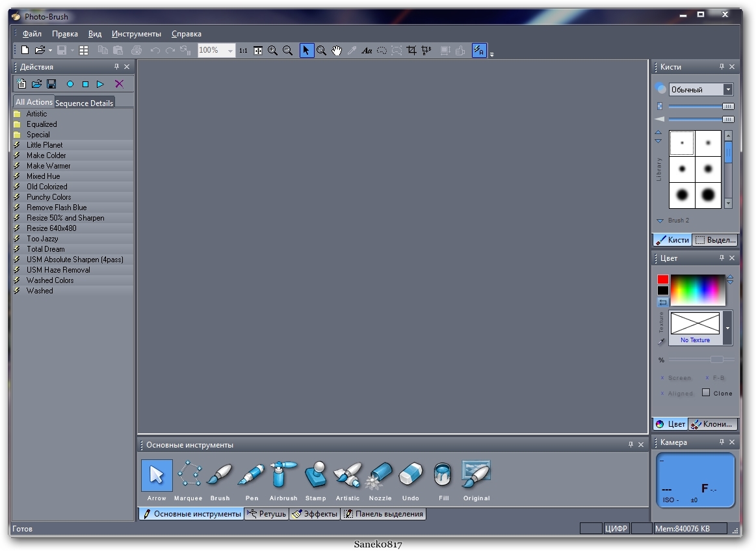Viewport: 756px width, 551px height.
Task: Switch to the Эффекты tab
Action: 315,514
